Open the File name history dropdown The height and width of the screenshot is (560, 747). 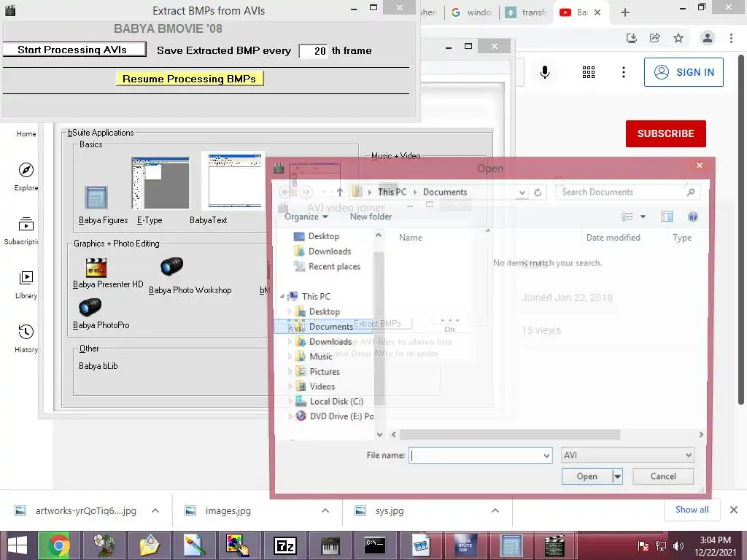click(x=546, y=456)
